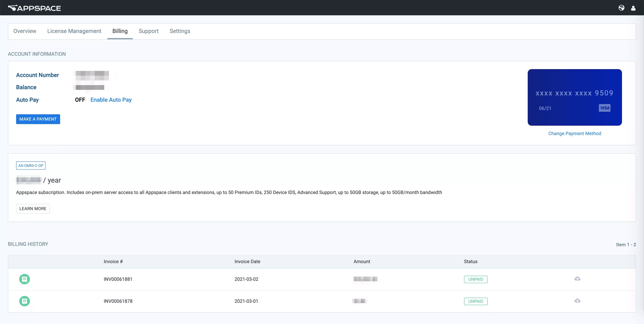Viewport: 644px width, 324px height.
Task: Click the VISA logo on card
Action: click(x=605, y=108)
